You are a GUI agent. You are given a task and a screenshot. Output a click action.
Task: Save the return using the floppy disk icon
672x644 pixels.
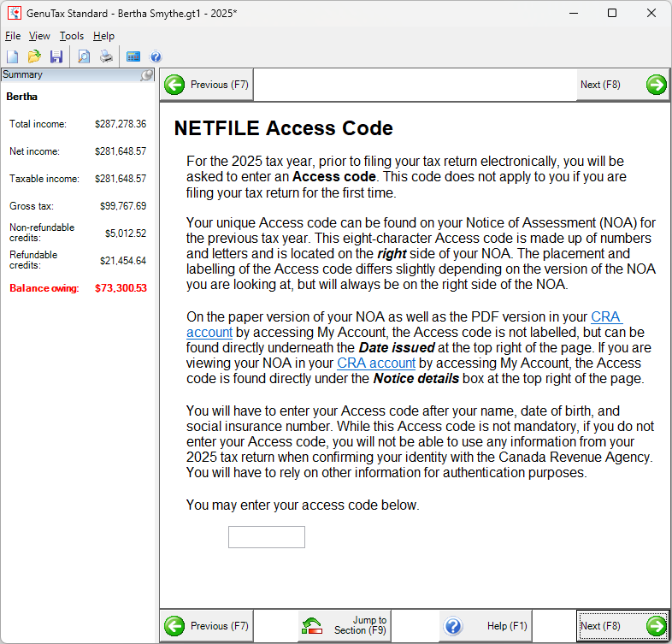coord(56,56)
